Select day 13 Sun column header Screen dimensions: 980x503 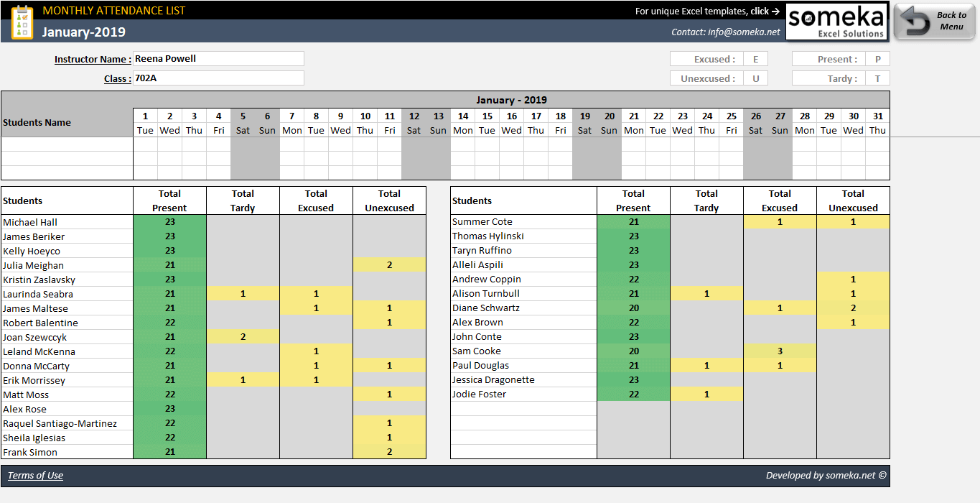(x=438, y=123)
